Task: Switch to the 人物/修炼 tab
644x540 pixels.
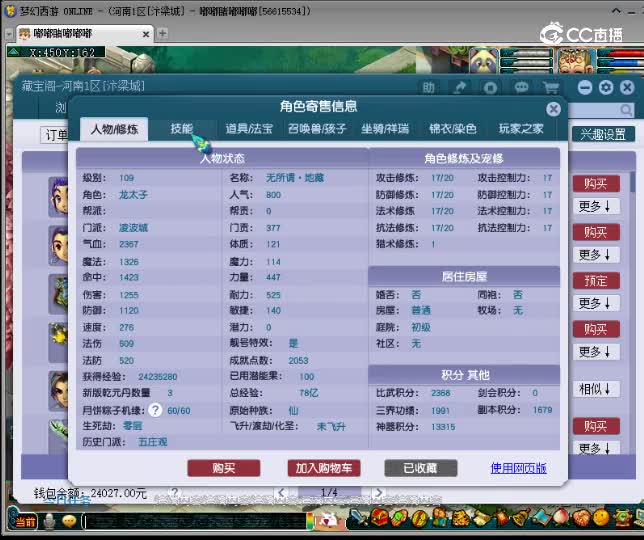Action: [114, 129]
